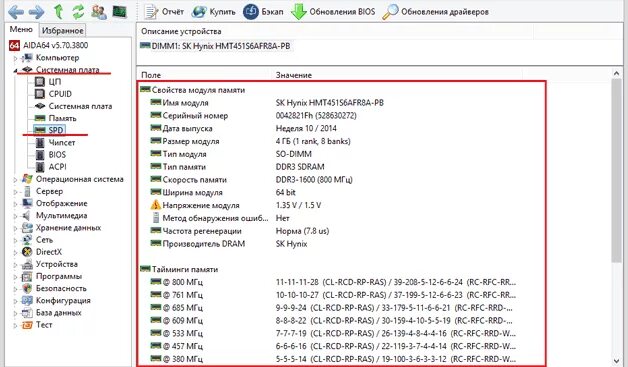This screenshot has width=628, height=367.
Task: Check Обновления BIOS
Action: coord(333,12)
